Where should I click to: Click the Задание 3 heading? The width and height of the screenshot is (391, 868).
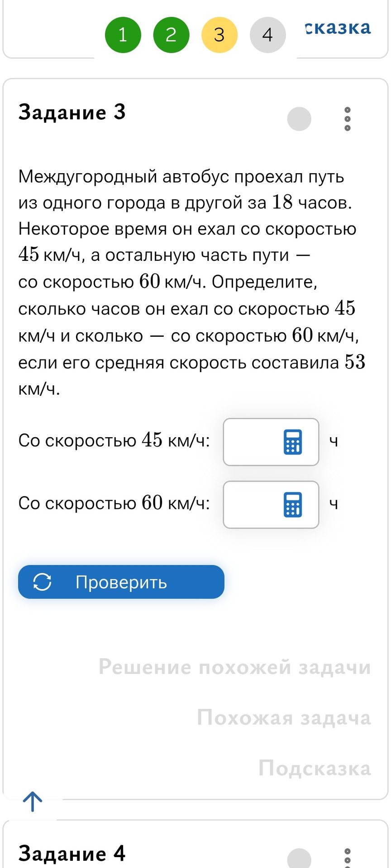click(x=72, y=112)
